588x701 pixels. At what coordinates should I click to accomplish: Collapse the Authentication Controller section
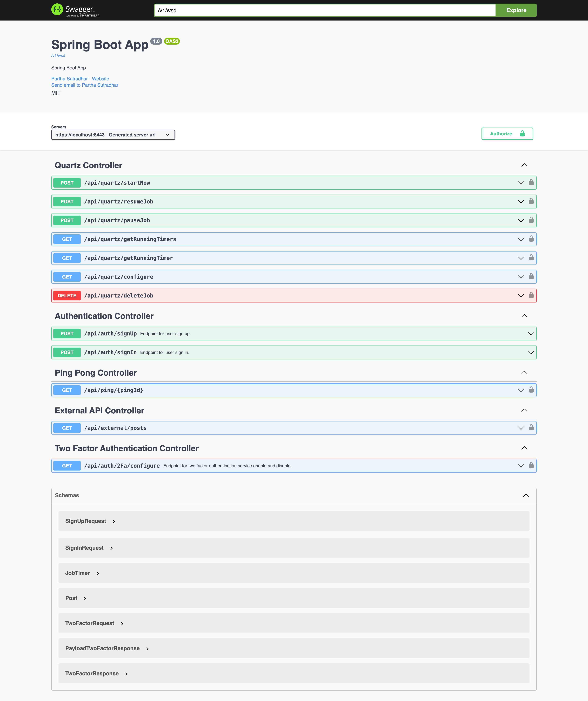[x=524, y=316]
